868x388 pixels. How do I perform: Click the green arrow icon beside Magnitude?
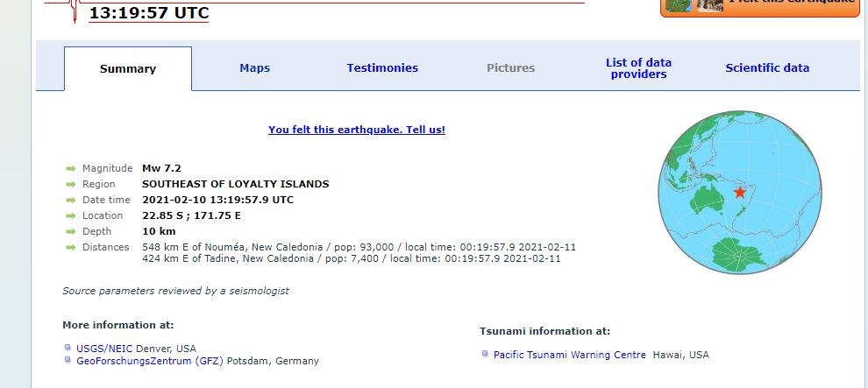tap(70, 168)
